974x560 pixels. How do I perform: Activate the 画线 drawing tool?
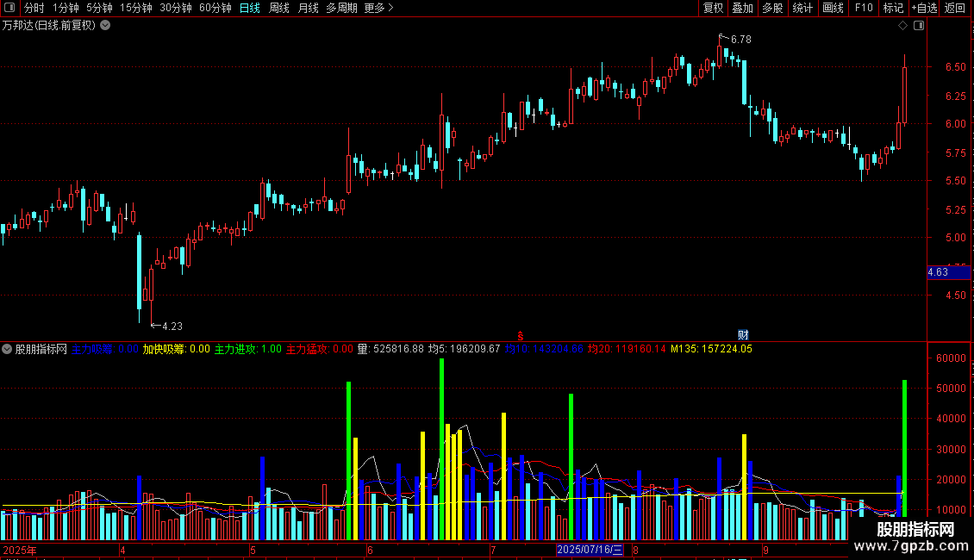833,8
